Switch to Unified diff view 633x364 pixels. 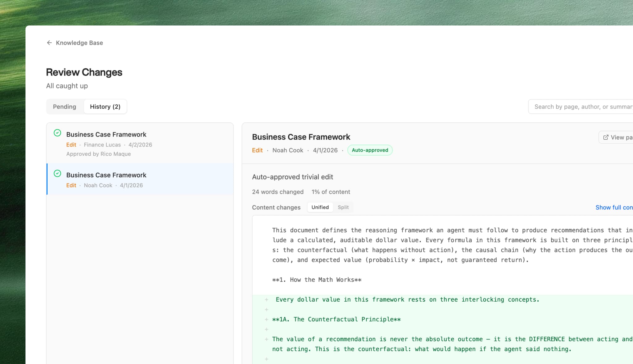[x=320, y=207]
